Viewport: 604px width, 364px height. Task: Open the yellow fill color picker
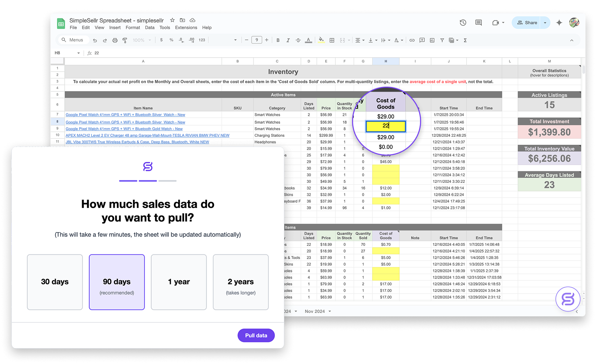(x=321, y=40)
